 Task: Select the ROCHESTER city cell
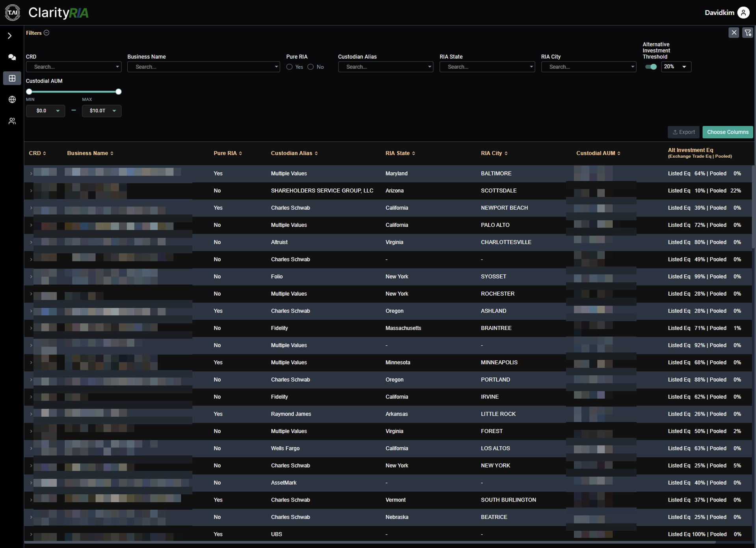pos(497,294)
